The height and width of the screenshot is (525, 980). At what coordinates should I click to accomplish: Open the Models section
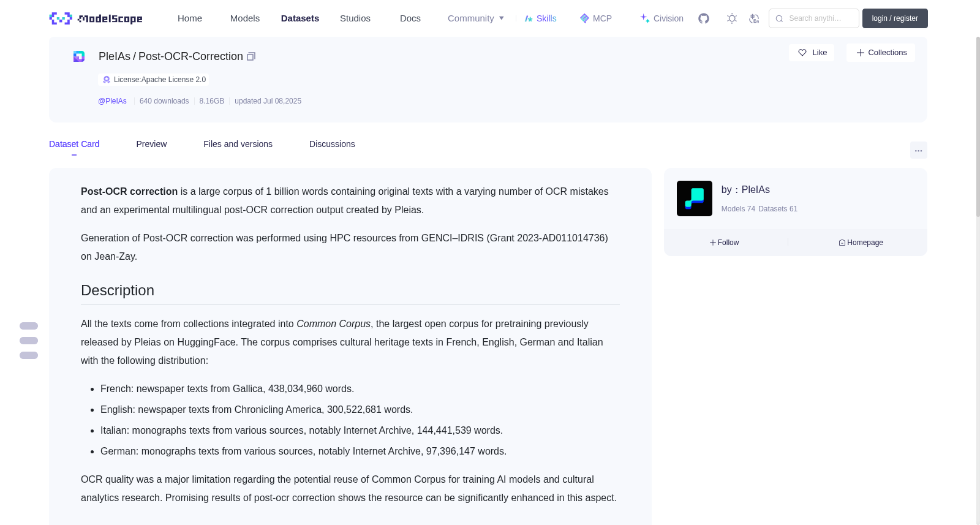tap(245, 18)
